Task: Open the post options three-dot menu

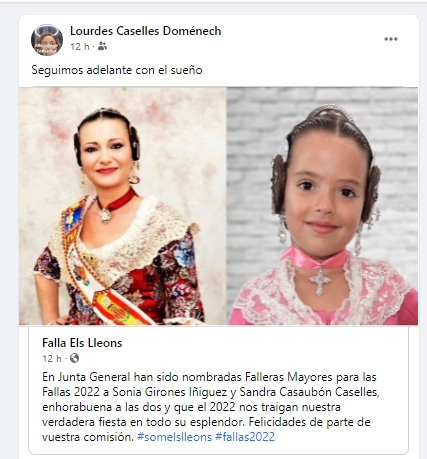Action: pos(391,39)
